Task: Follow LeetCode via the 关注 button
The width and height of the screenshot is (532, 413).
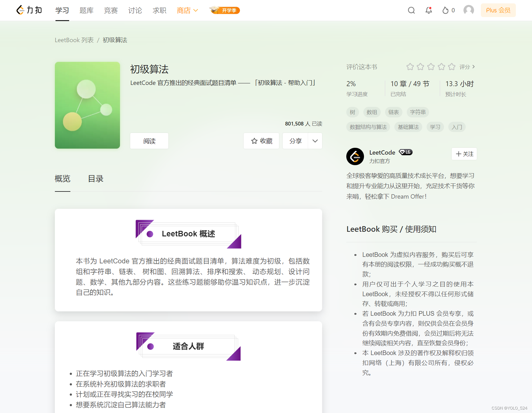Action: [464, 154]
